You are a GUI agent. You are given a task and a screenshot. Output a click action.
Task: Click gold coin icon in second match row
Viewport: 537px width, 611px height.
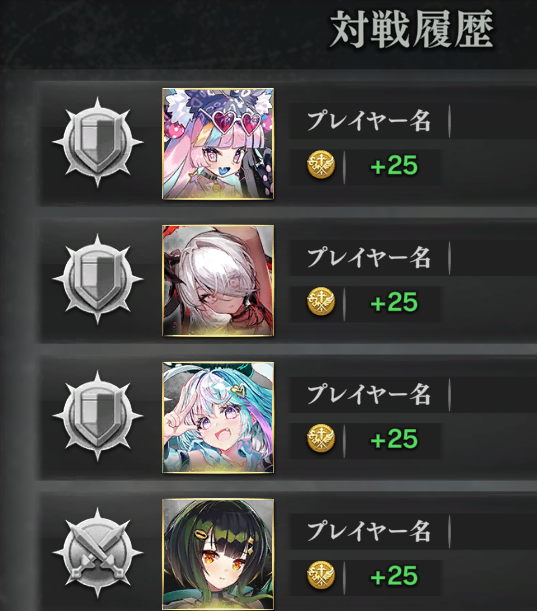(321, 302)
